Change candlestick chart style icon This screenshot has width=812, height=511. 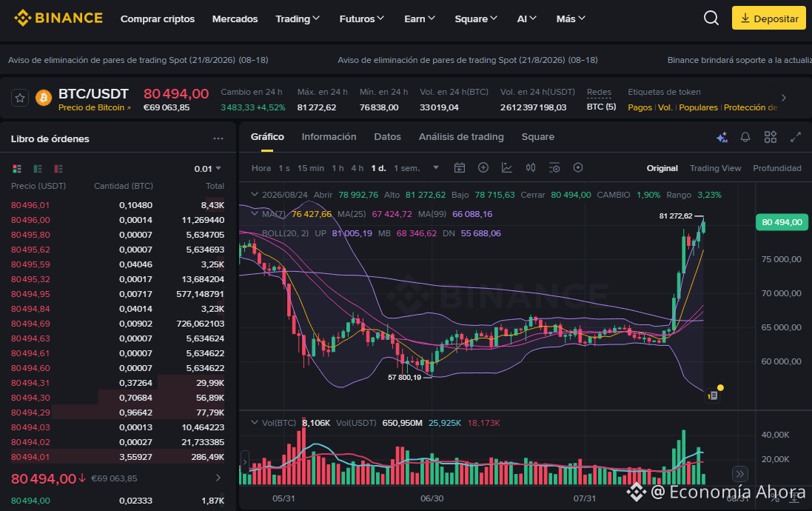[x=531, y=167]
